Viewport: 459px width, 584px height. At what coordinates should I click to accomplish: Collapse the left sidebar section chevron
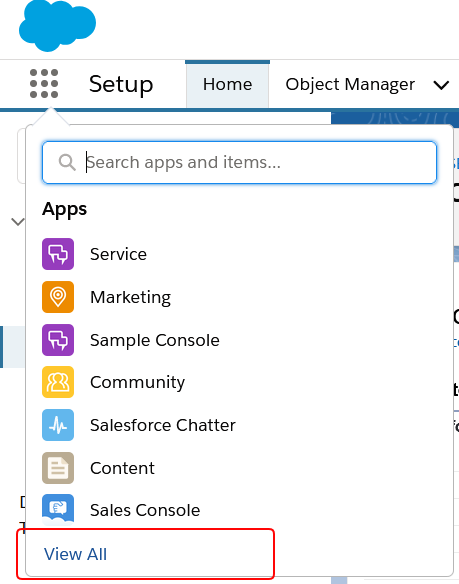18,222
